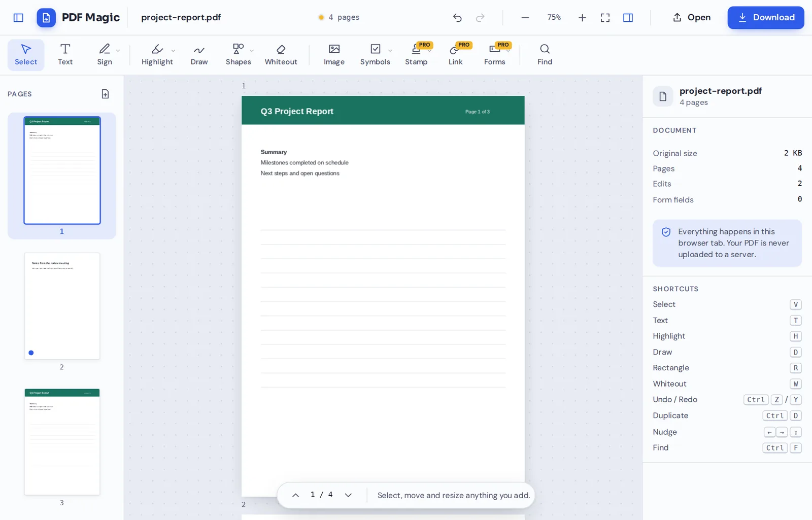
Task: Select the Draw tool
Action: [x=199, y=55]
